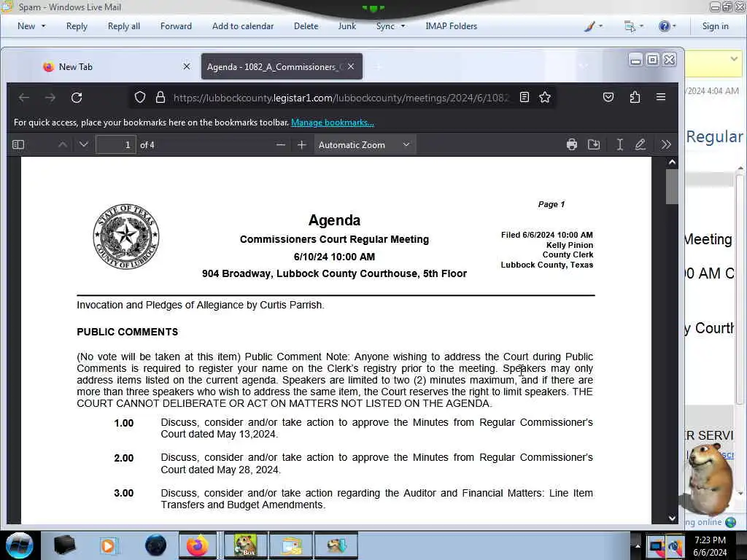Image resolution: width=747 pixels, height=560 pixels.
Task: Click the PDF page number field
Action: click(x=116, y=145)
